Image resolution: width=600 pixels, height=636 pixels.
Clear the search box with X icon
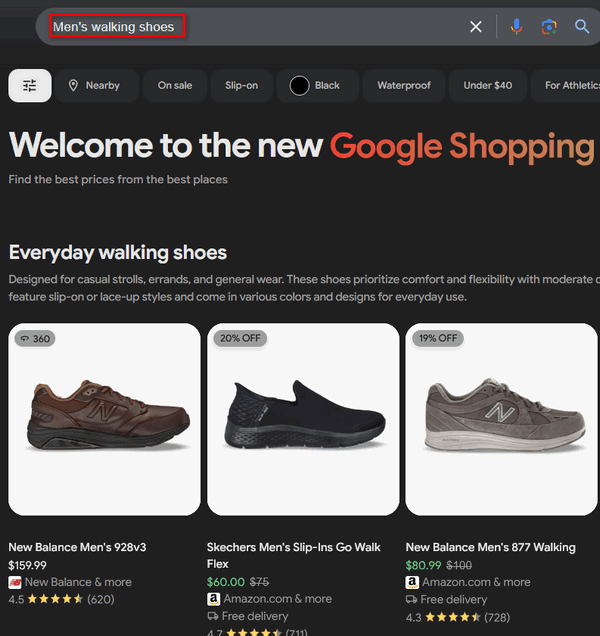click(x=476, y=27)
